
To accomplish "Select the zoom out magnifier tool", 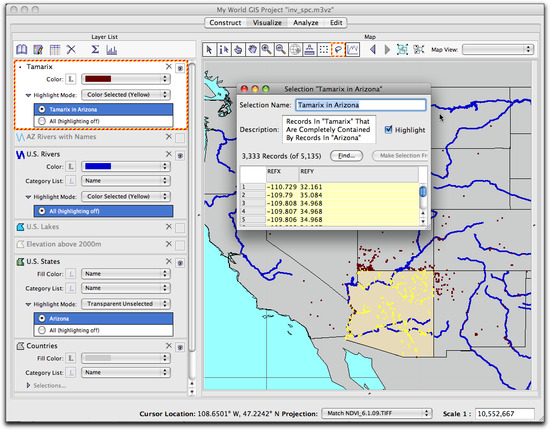I will click(x=281, y=49).
